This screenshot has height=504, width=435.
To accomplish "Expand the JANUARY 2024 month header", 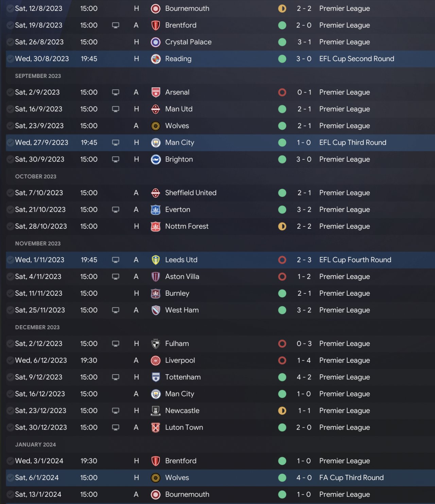I will (x=35, y=445).
